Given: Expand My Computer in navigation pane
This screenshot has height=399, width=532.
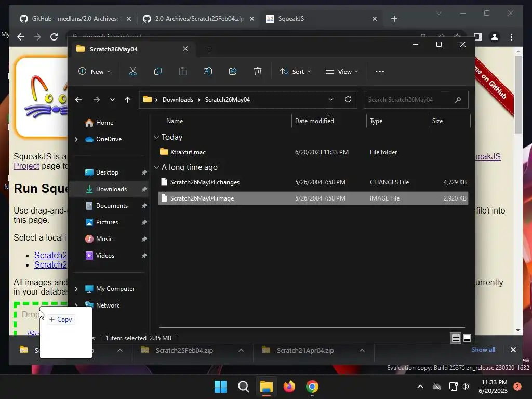Looking at the screenshot, I should tap(76, 289).
